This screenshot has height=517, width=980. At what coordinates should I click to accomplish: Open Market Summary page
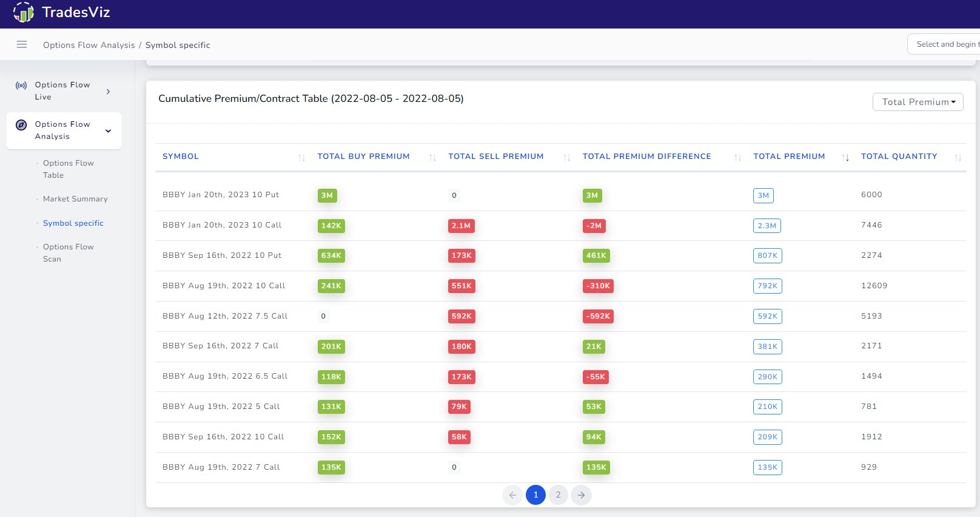[x=75, y=199]
